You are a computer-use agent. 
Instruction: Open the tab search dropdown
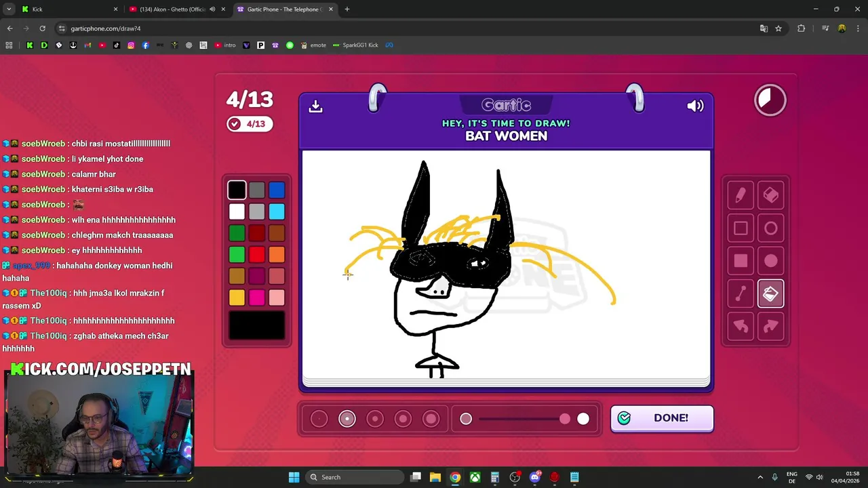click(9, 9)
